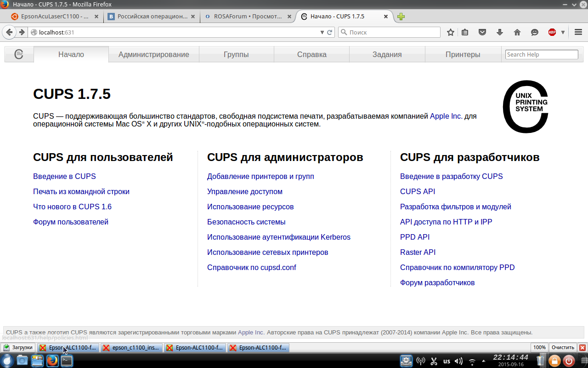Open the ROSA start menu icon
The image size is (588, 368).
pos(8,361)
